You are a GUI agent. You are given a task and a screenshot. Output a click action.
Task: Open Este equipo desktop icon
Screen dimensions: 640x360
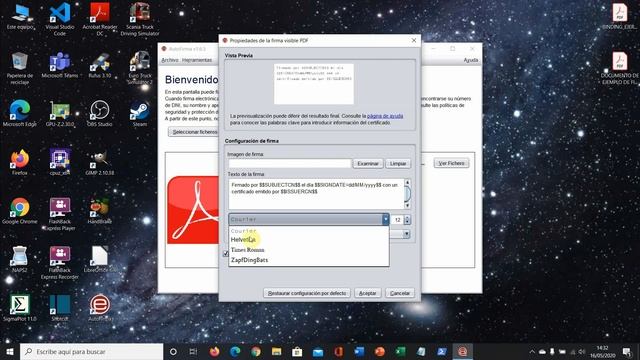(x=20, y=16)
